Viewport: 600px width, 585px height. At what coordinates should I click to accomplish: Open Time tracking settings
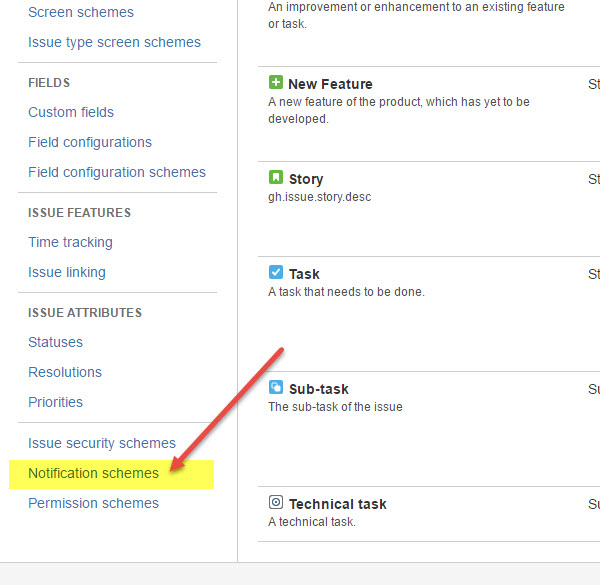tap(70, 242)
